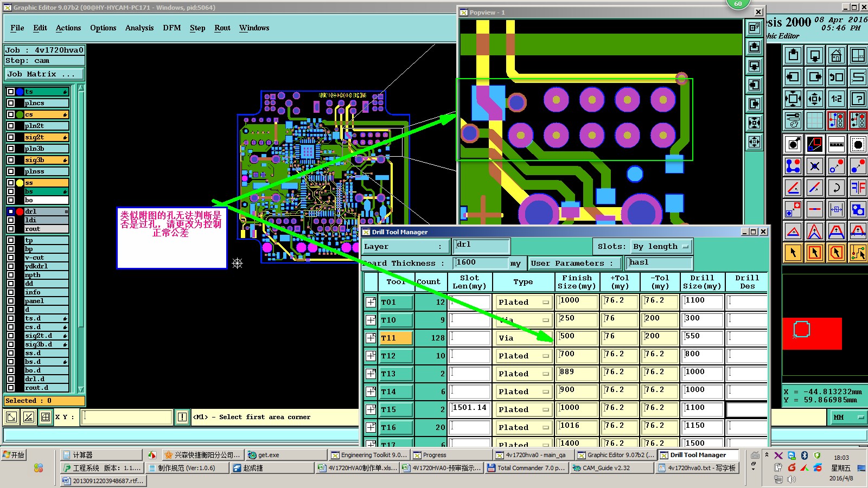Screen dimensions: 868x488
Task: Click the T11 Finish Size 500 field
Action: tap(577, 337)
